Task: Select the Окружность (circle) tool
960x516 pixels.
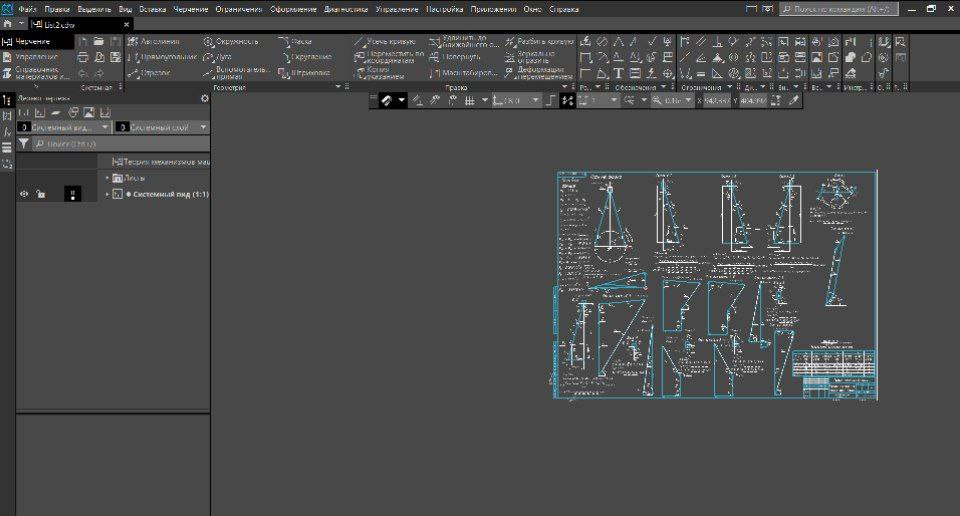Action: click(232, 42)
